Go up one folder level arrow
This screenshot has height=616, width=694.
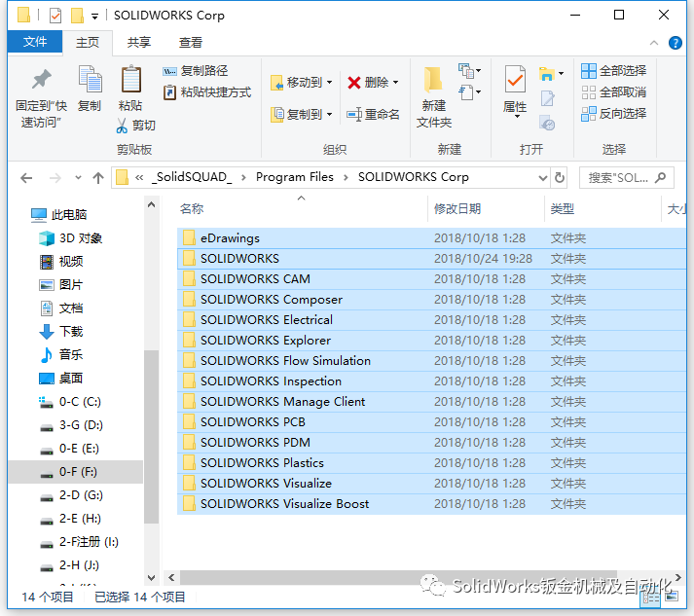pyautogui.click(x=98, y=178)
